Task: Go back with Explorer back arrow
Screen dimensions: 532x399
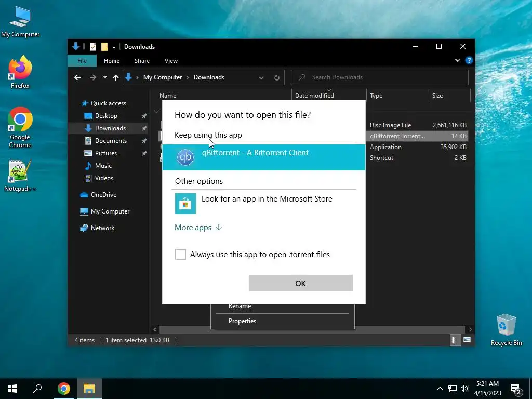Action: [77, 78]
